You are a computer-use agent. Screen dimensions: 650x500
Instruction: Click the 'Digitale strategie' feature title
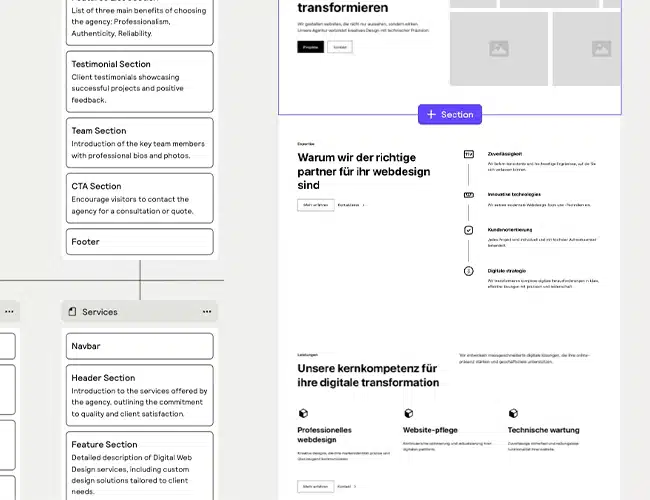(x=507, y=271)
